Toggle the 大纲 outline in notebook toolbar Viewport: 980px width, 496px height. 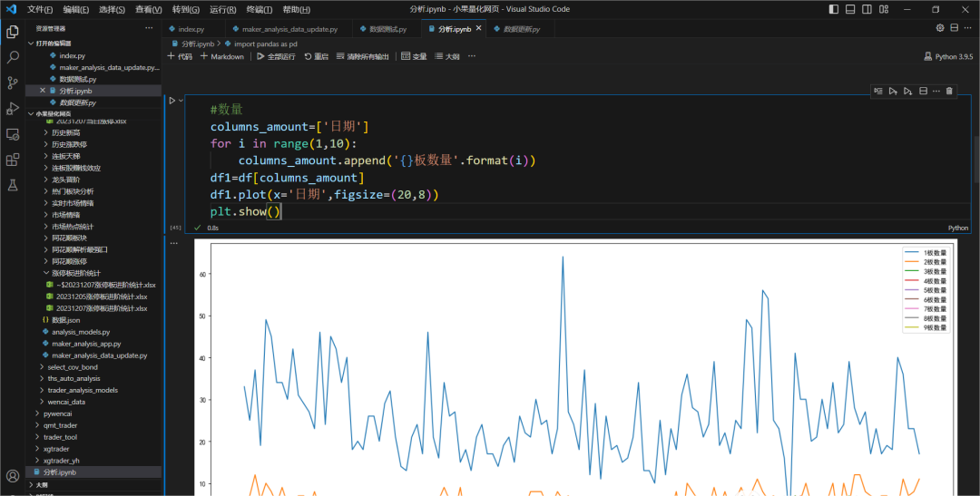click(447, 56)
